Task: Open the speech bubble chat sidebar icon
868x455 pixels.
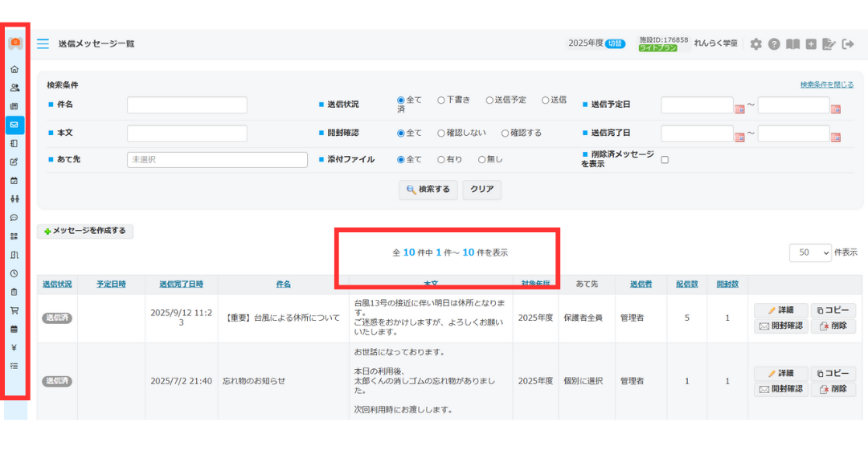Action: 14,218
